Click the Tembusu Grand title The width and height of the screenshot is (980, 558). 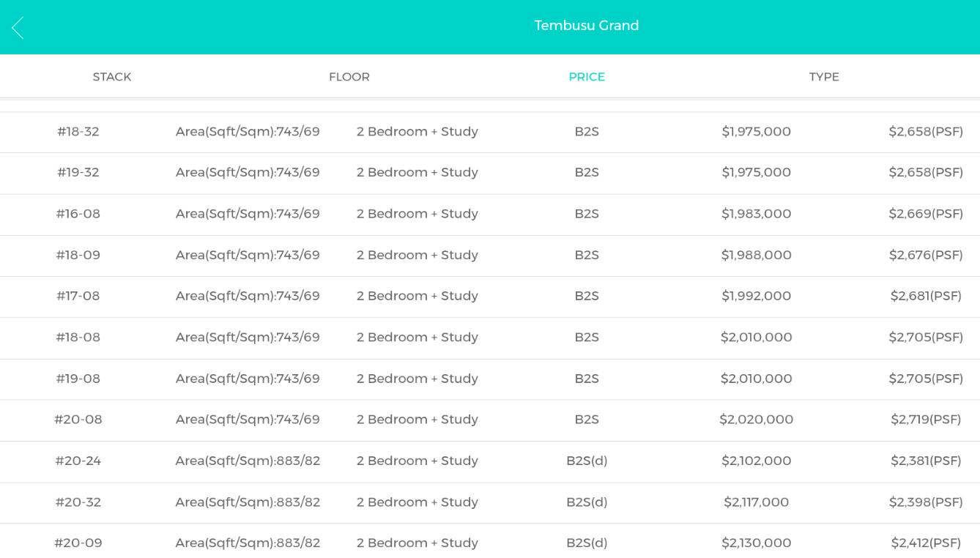[x=586, y=26]
